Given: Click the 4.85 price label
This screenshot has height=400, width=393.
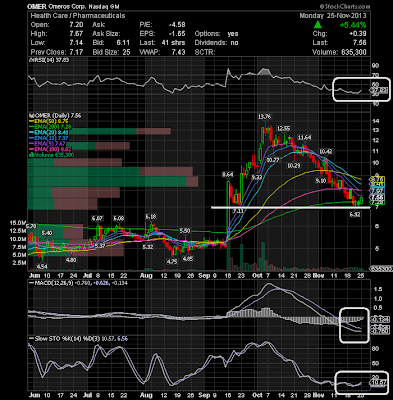Looking at the screenshot, I should pyautogui.click(x=188, y=258).
